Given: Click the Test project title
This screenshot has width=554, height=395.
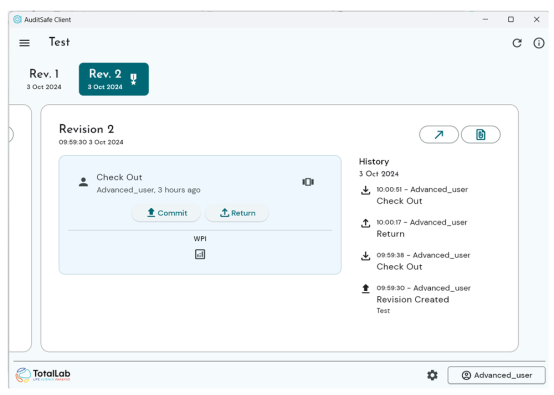Looking at the screenshot, I should (59, 42).
